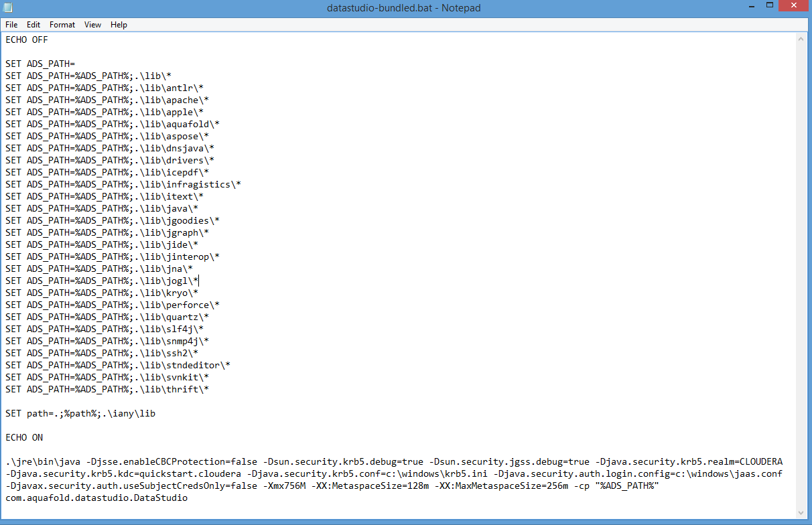Click the line ending with .\lib\infragistics\*

click(x=123, y=184)
